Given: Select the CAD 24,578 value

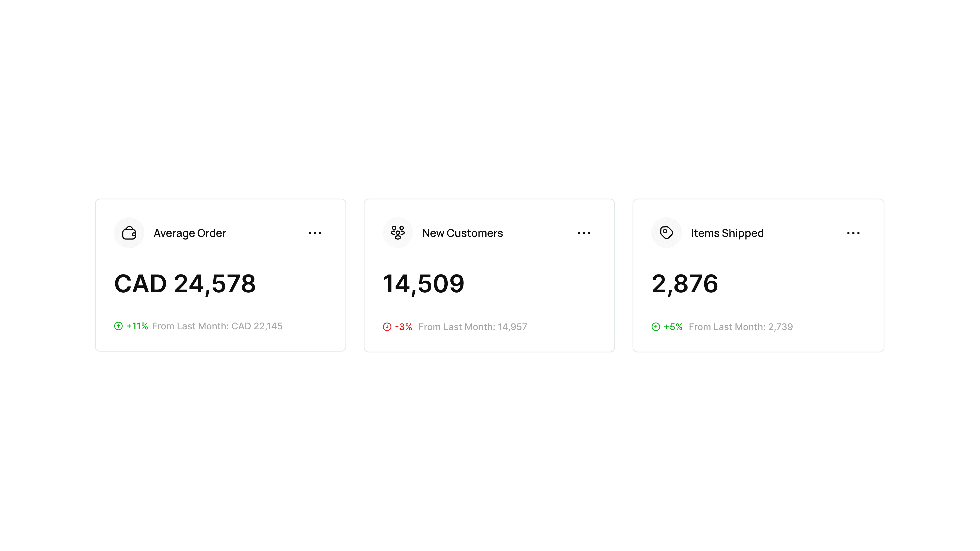Looking at the screenshot, I should pyautogui.click(x=185, y=284).
